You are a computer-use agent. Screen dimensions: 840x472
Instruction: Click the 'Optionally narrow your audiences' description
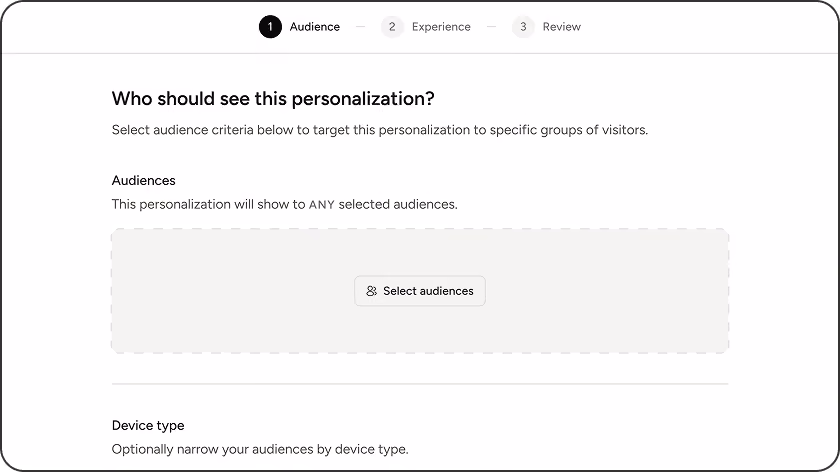click(260, 449)
